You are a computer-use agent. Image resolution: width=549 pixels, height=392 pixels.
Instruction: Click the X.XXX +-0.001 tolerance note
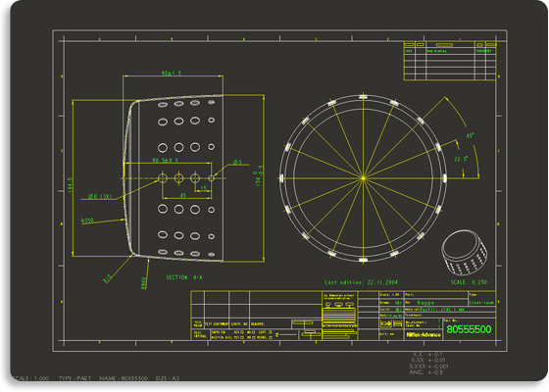coord(429,367)
